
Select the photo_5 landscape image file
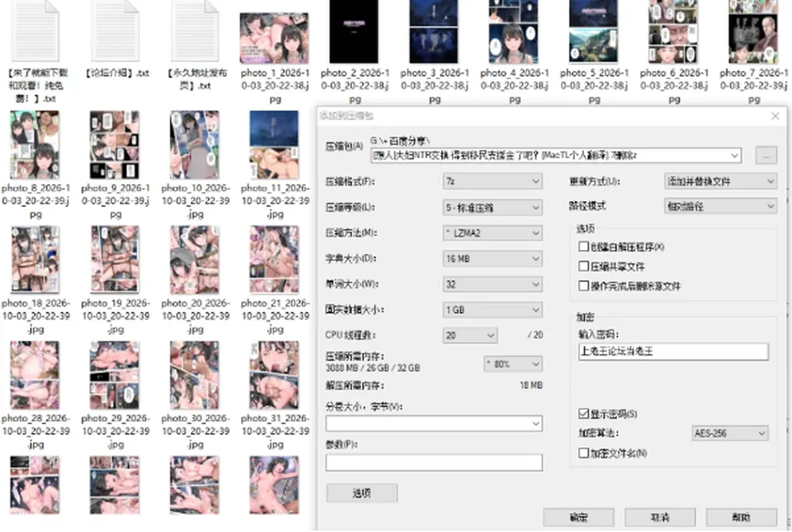pyautogui.click(x=593, y=31)
